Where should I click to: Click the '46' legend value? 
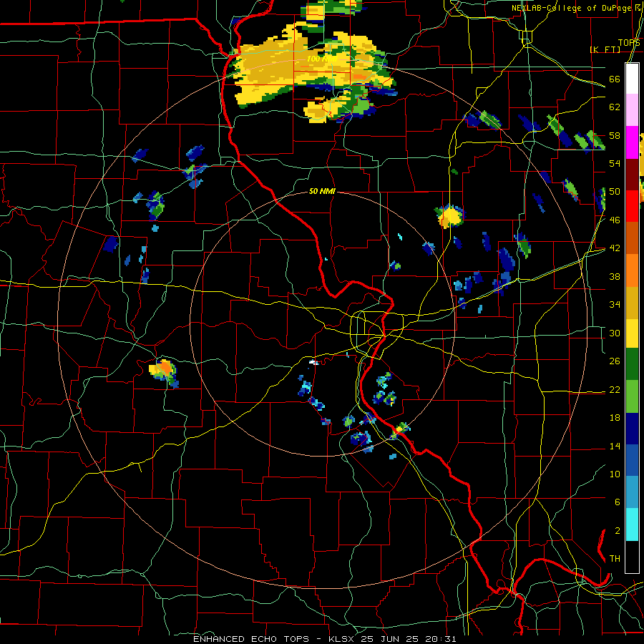615,220
